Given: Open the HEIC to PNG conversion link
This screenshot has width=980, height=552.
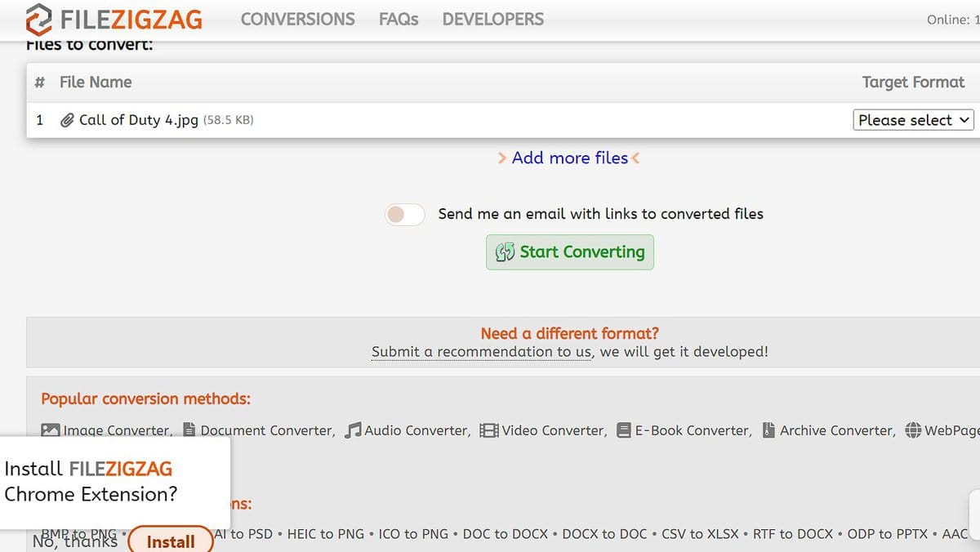Looking at the screenshot, I should coord(326,534).
